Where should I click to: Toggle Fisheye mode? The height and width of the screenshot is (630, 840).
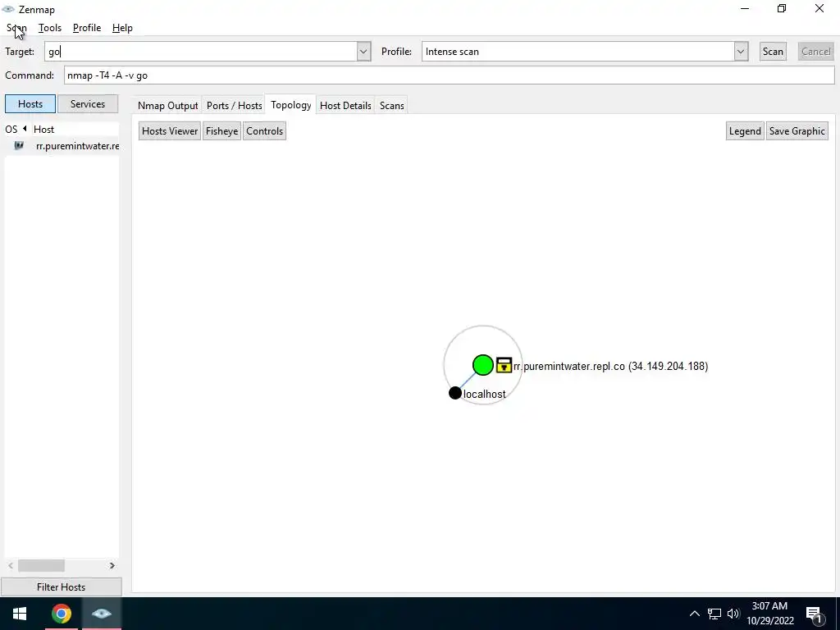(x=221, y=131)
